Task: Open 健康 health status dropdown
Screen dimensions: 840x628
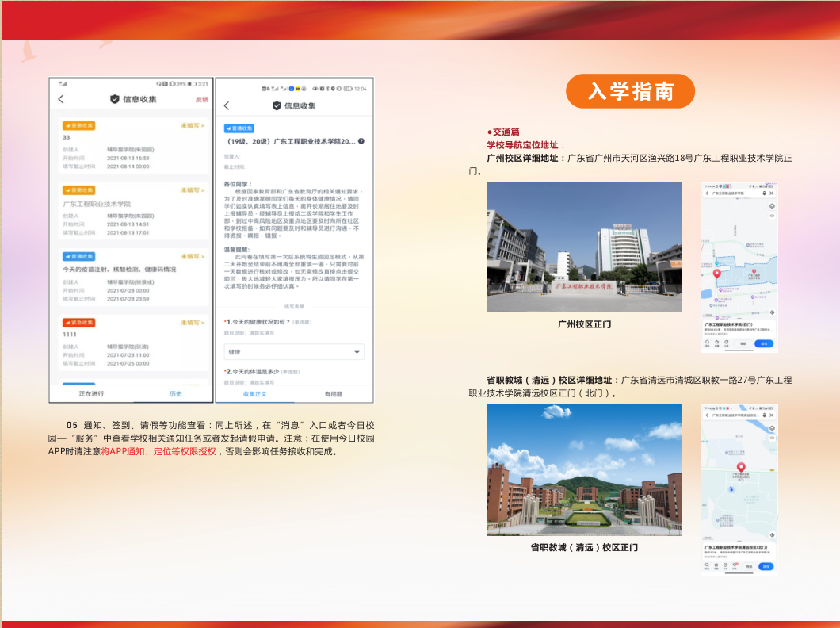Action: tap(294, 352)
